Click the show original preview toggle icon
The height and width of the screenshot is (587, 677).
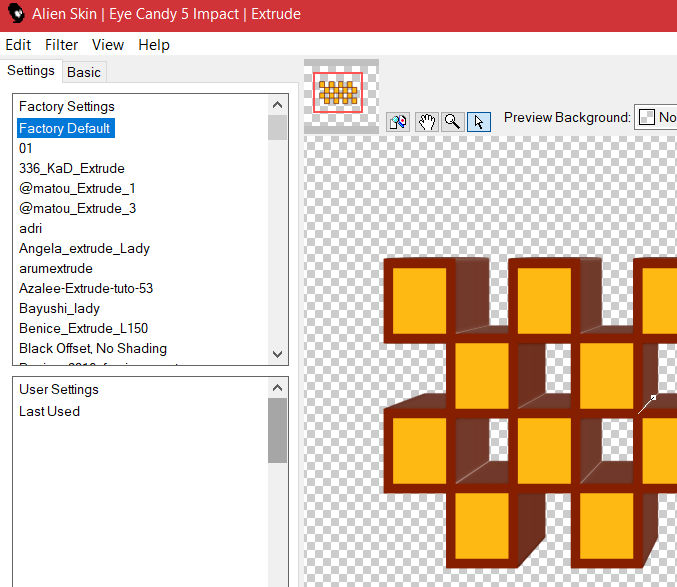pyautogui.click(x=399, y=121)
